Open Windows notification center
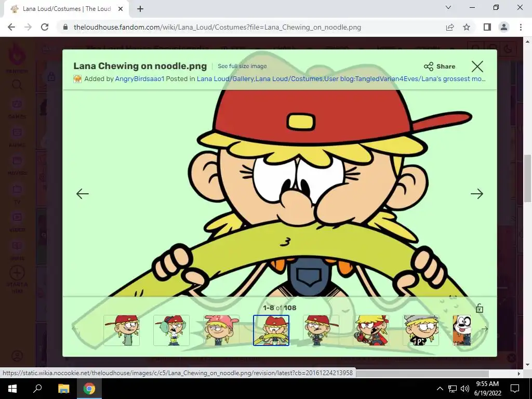Image resolution: width=532 pixels, height=399 pixels. 515,389
